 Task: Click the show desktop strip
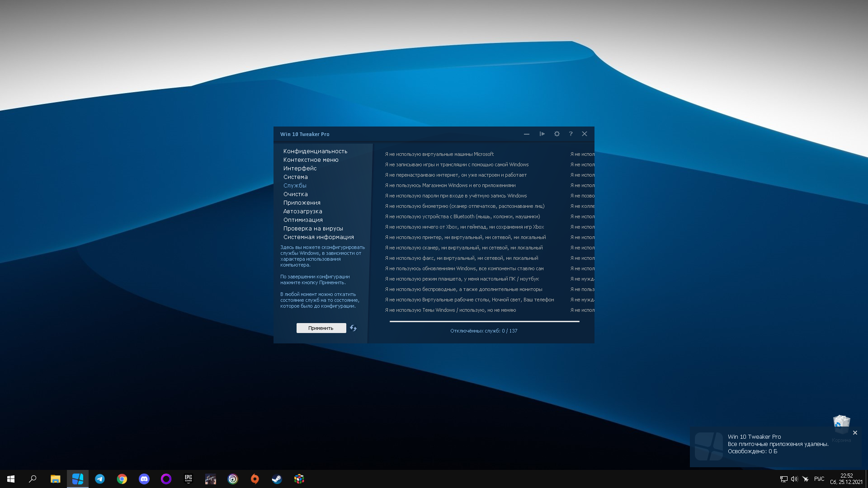(867, 479)
